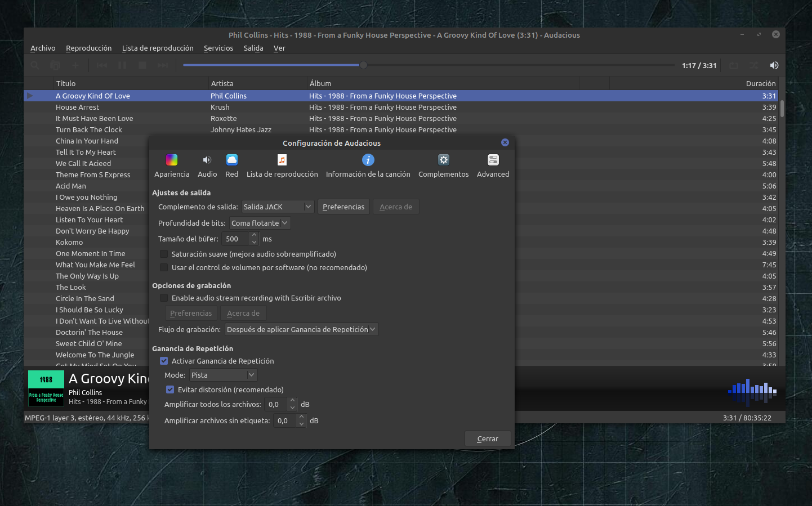This screenshot has width=812, height=506.
Task: Expand the Replay Gain Mode dropdown
Action: [223, 375]
